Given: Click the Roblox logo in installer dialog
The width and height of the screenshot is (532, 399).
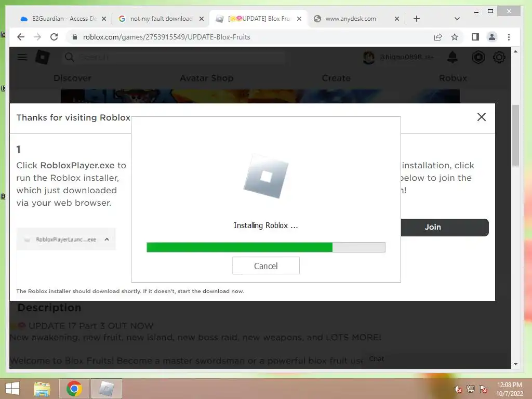Looking at the screenshot, I should click(266, 176).
